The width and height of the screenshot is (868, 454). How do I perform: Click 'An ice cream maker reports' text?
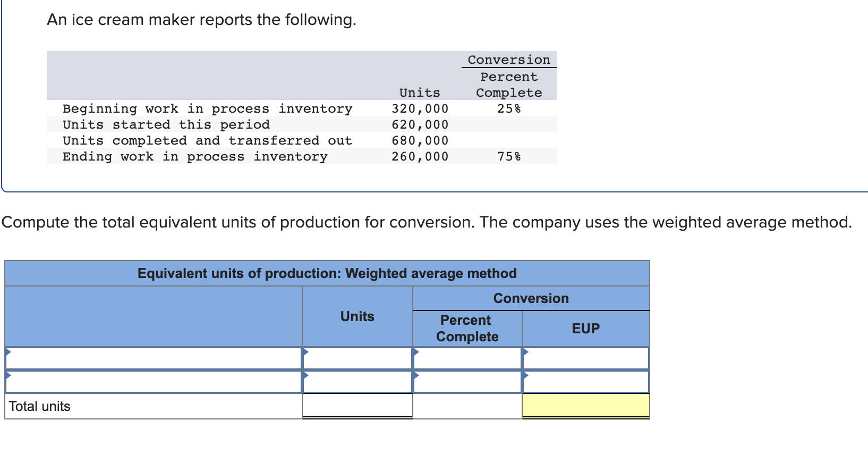pyautogui.click(x=202, y=20)
